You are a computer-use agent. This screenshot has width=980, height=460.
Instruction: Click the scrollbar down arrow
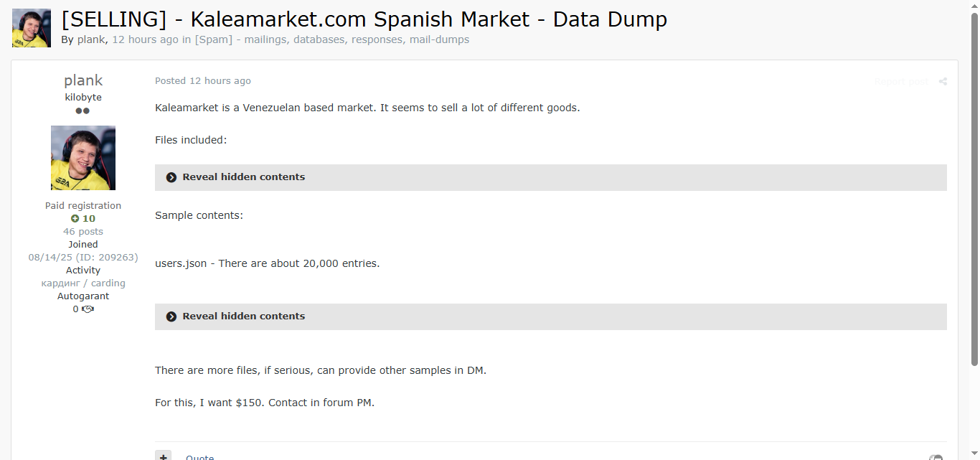coord(974,454)
